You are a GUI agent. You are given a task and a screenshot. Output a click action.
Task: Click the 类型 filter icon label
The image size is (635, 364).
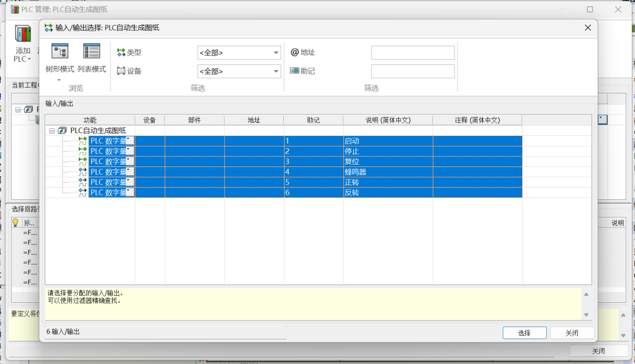tap(129, 52)
